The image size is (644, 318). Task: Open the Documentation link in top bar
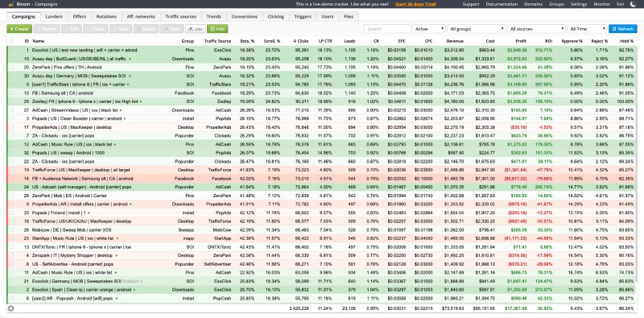[502, 4]
